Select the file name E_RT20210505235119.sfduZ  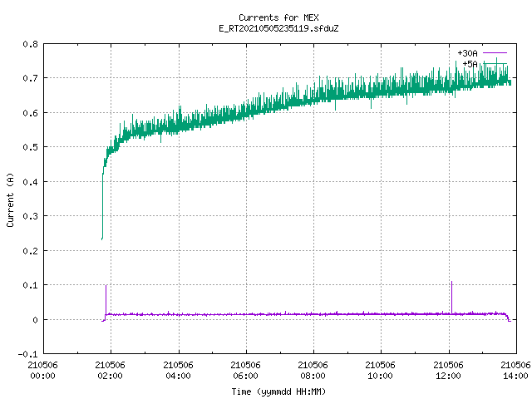coord(278,28)
